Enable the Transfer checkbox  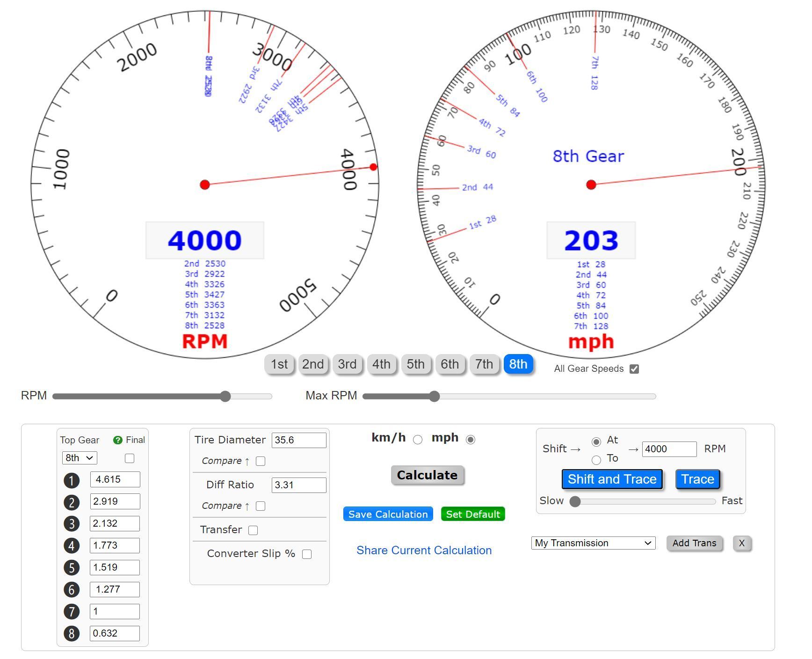253,530
